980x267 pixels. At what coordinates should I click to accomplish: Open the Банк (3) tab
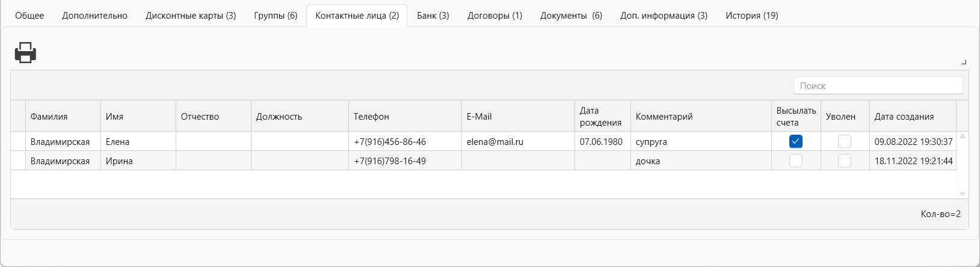(x=433, y=16)
